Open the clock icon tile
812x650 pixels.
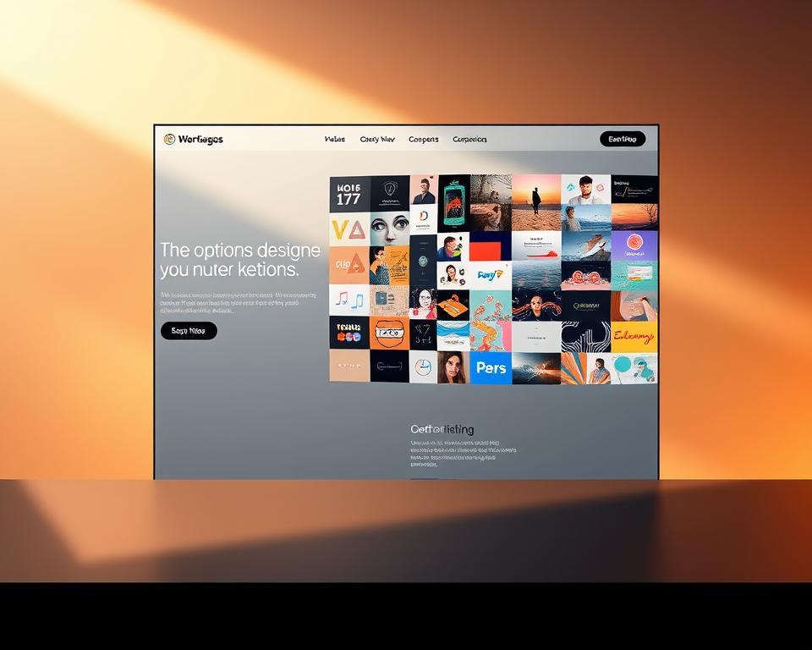[x=423, y=367]
